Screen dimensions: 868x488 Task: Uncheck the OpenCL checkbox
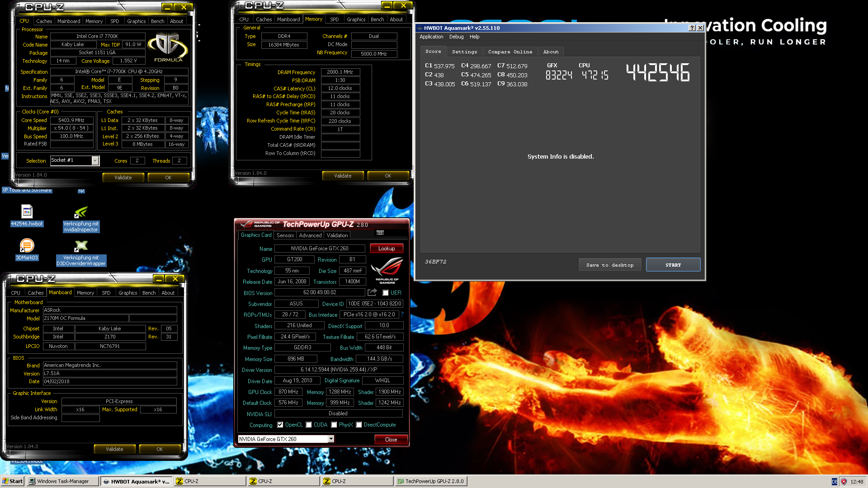tap(280, 425)
